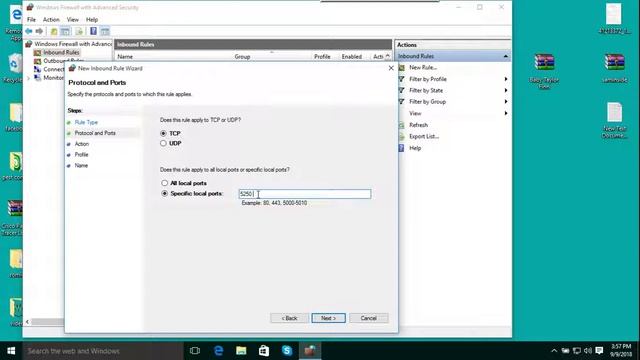Select All local ports option

pos(164,183)
